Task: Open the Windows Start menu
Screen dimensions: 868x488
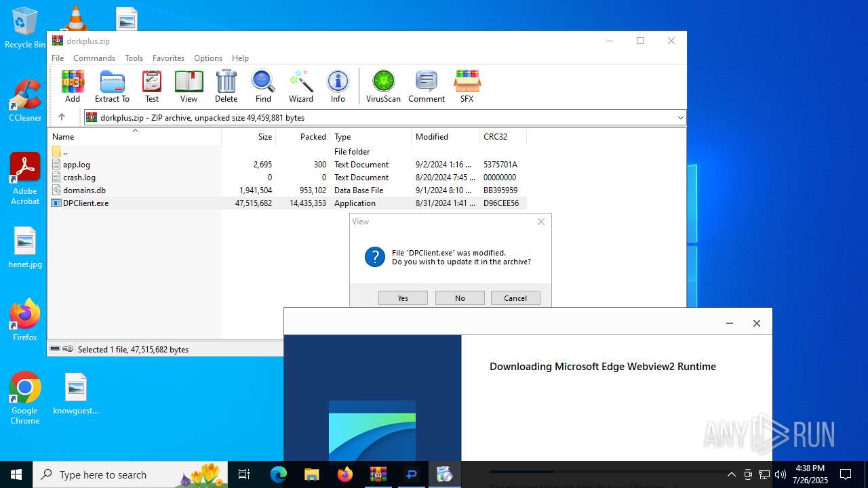Action: pyautogui.click(x=16, y=474)
